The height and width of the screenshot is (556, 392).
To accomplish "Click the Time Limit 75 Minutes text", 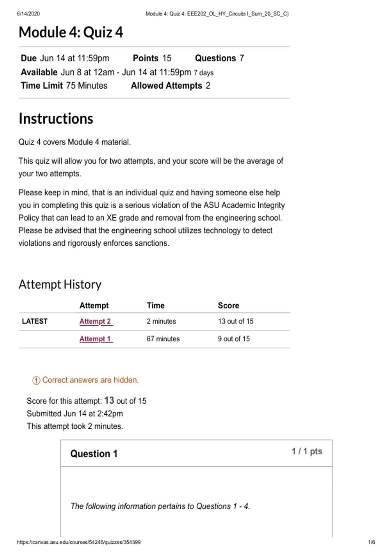I will point(64,86).
